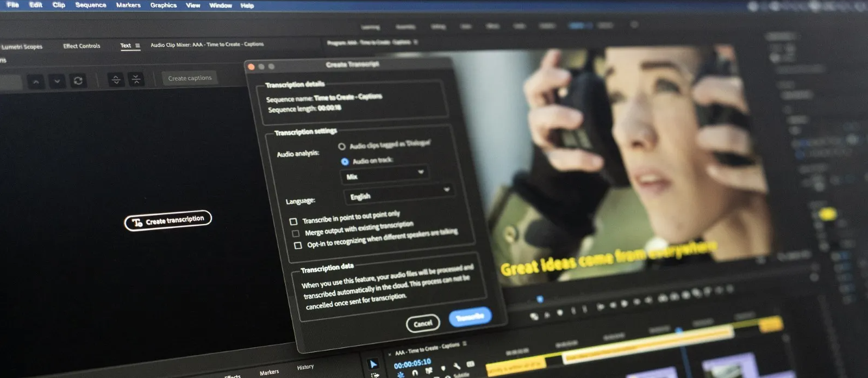Open the Graphics menu
Viewport: 868px width, 378px height.
164,5
